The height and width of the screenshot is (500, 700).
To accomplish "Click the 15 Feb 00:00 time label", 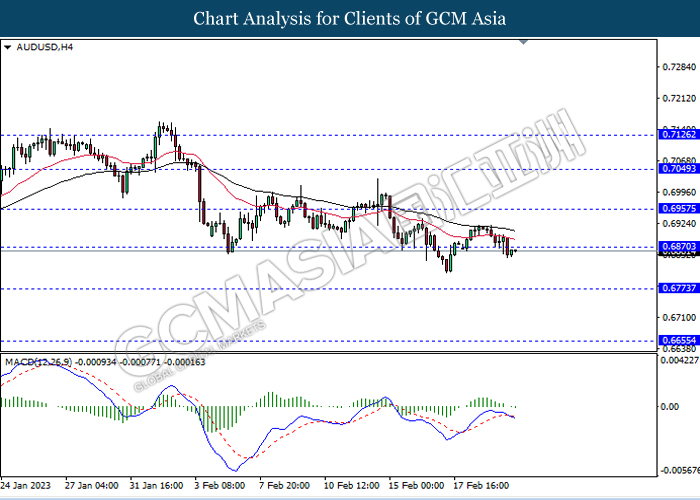I will (416, 485).
